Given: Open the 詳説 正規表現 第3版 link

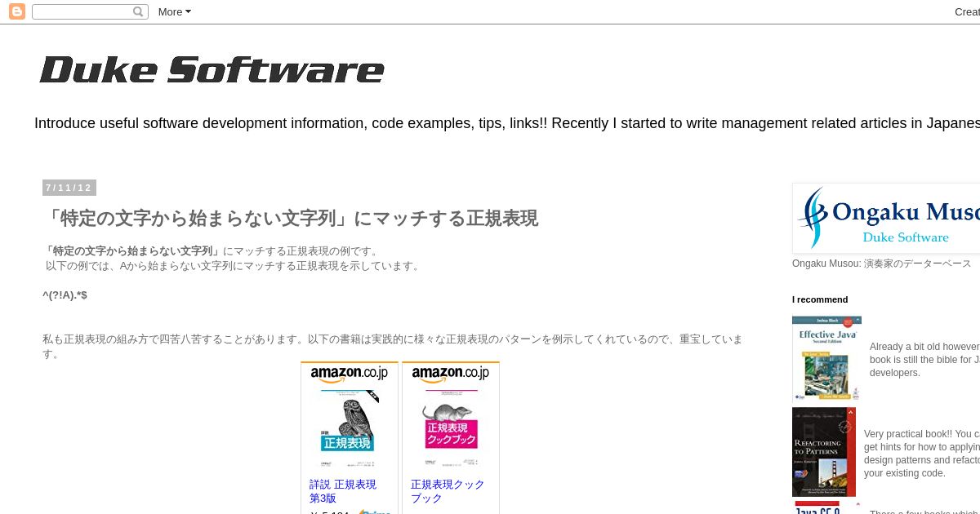Looking at the screenshot, I should [343, 491].
